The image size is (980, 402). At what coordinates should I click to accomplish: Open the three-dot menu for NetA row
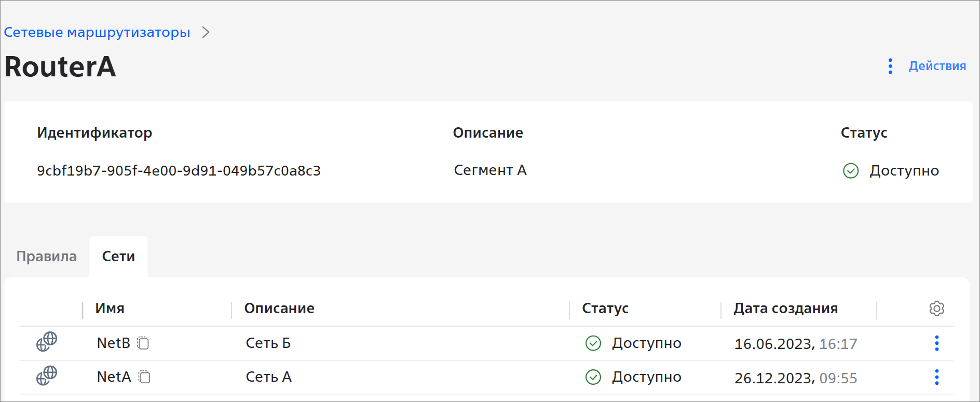(x=936, y=377)
